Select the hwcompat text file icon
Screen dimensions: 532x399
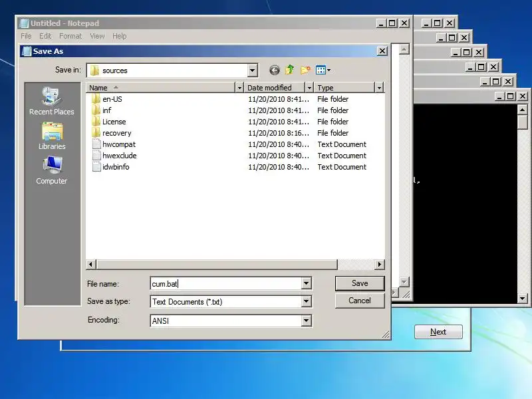pos(96,144)
